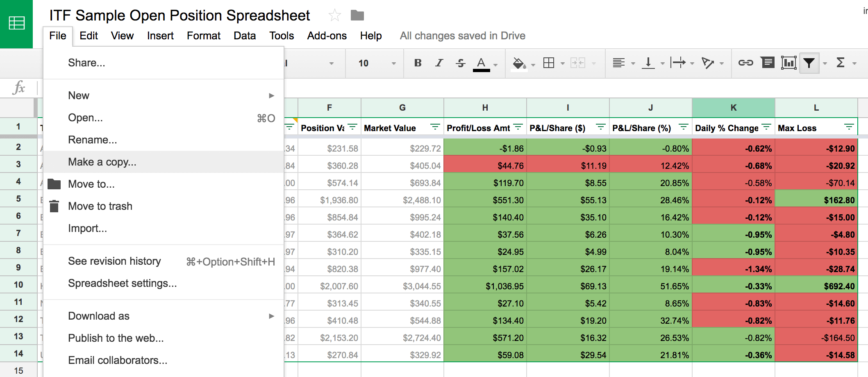The height and width of the screenshot is (377, 868).
Task: Select the Italic formatting icon
Action: click(x=439, y=63)
